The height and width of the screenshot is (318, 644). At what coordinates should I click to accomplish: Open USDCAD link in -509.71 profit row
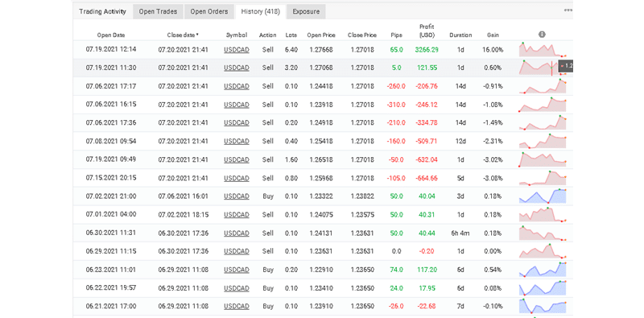(237, 142)
